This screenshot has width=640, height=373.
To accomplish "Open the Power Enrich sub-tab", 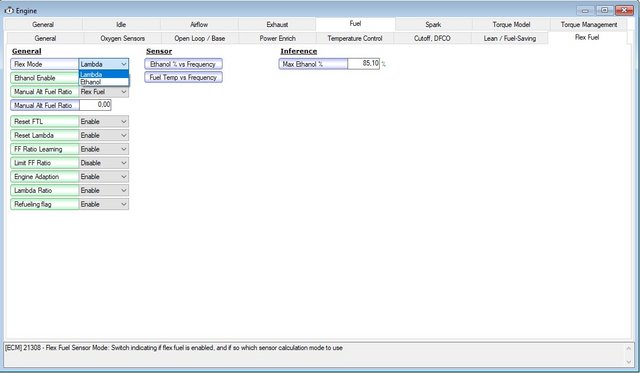I will point(278,38).
